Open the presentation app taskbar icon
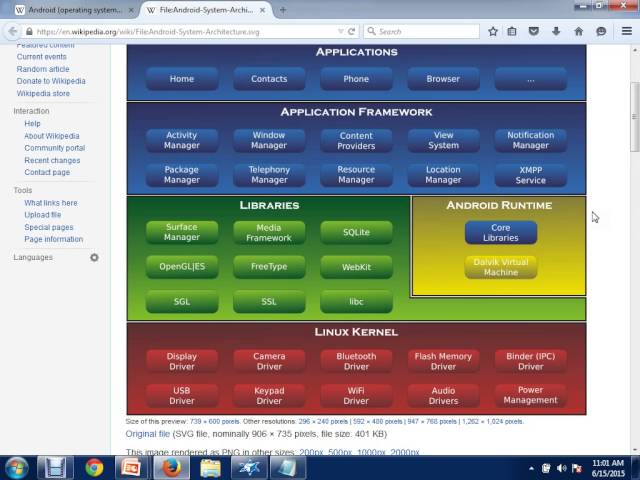The width and height of the screenshot is (640, 480). [129, 468]
